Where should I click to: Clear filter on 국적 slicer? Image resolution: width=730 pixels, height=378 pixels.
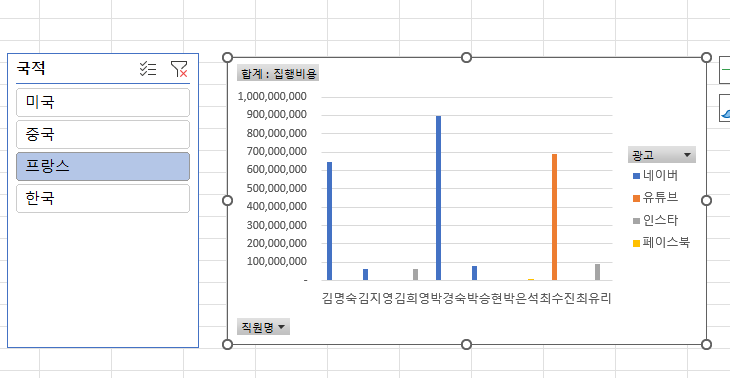[x=179, y=69]
